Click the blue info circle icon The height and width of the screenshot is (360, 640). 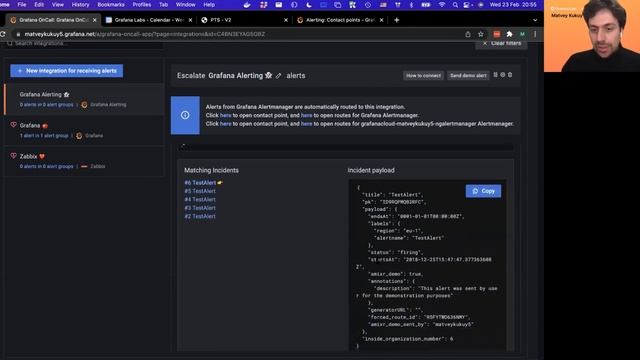[x=185, y=115]
